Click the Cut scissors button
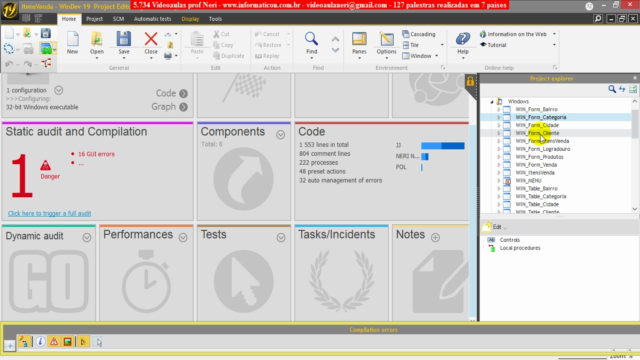The image size is (640, 360). click(222, 34)
